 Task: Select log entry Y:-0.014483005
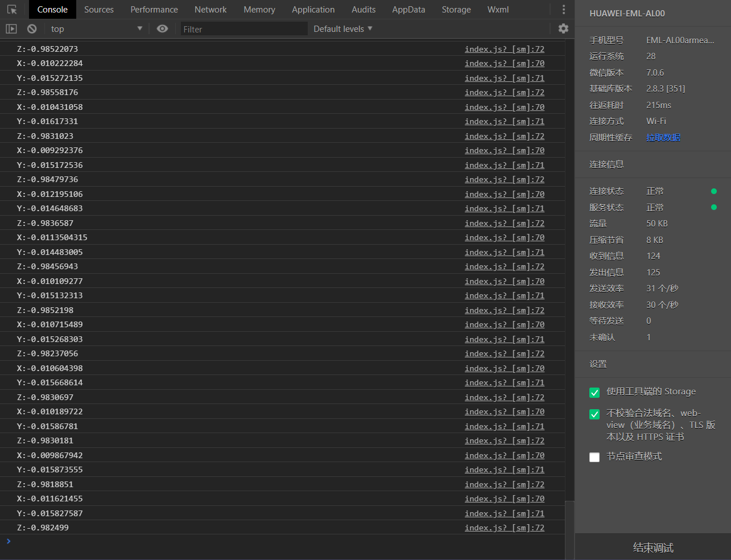point(50,252)
